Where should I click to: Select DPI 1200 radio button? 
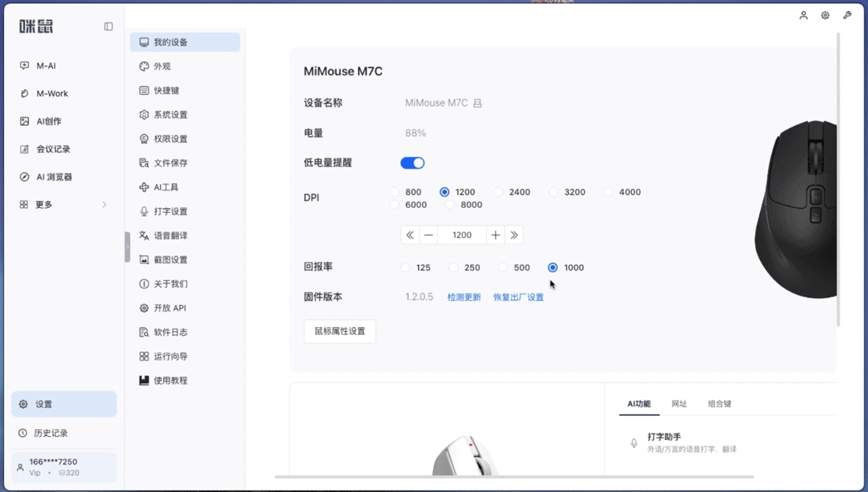[x=444, y=192]
